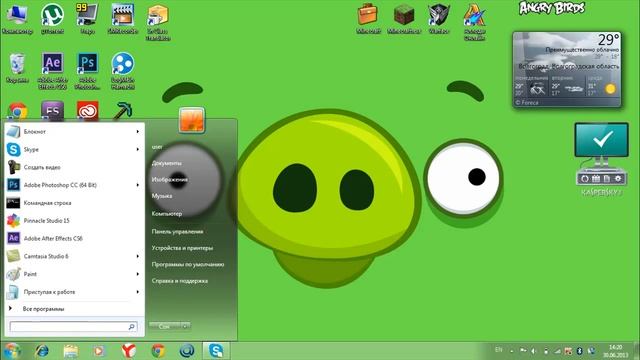The height and width of the screenshot is (360, 640).
Task: Click the Start menu search box
Action: 73,327
